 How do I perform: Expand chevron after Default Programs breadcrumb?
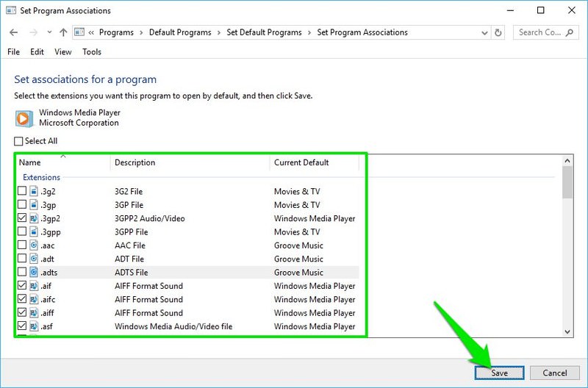click(x=219, y=33)
